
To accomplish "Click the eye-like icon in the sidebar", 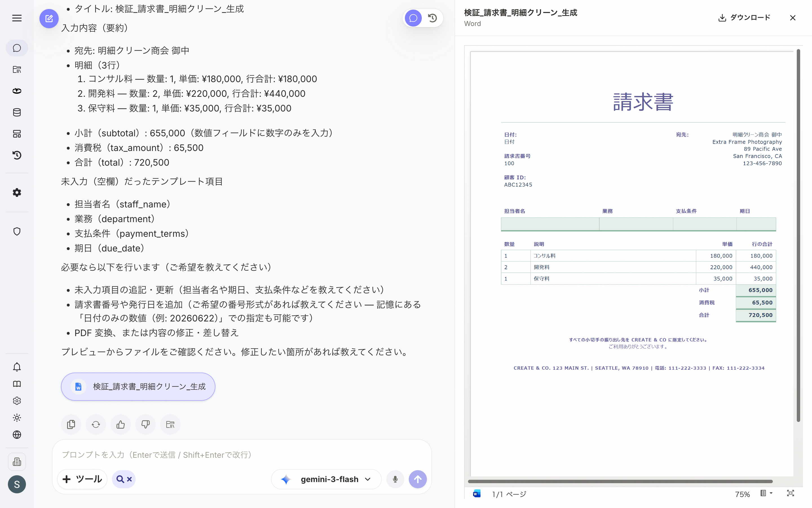I will 17,91.
